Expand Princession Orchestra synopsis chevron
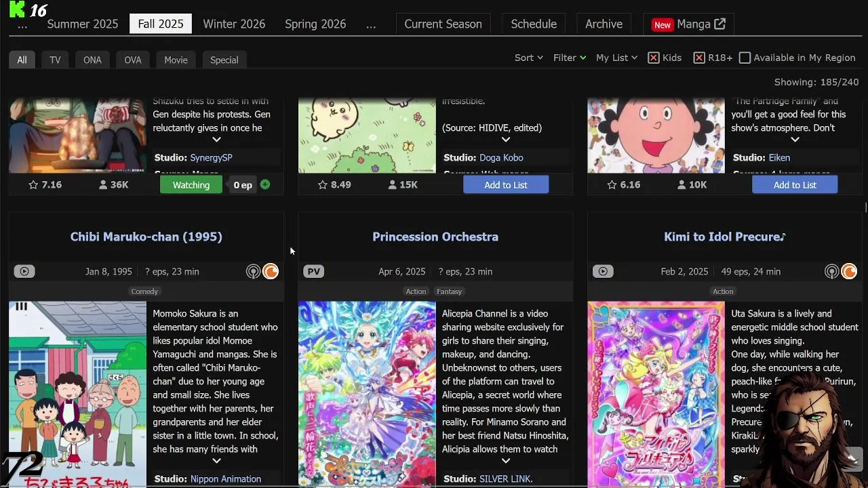The image size is (868, 488). click(506, 461)
